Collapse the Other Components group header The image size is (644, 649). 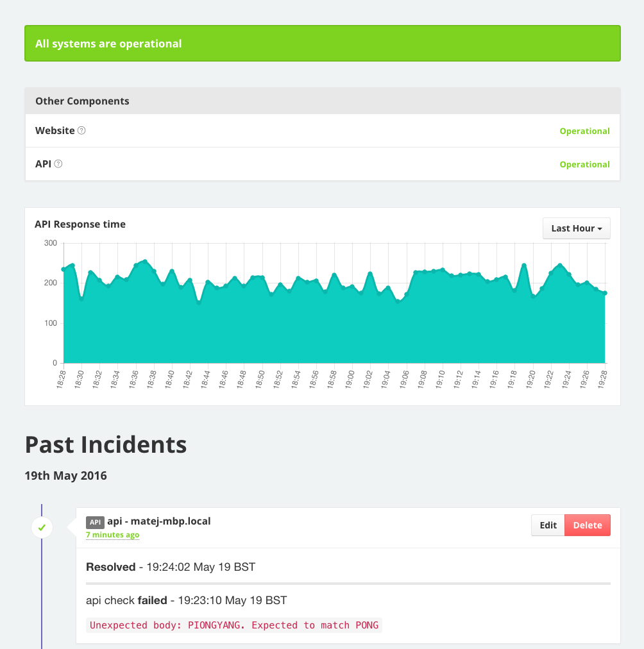click(x=82, y=101)
